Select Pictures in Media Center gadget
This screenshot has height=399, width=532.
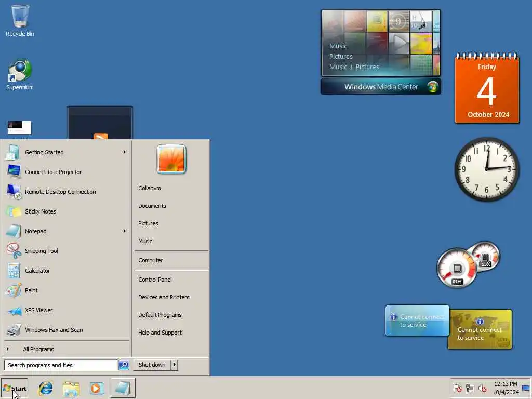coord(341,56)
